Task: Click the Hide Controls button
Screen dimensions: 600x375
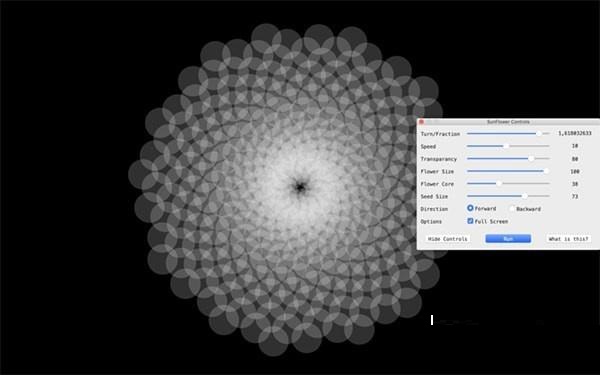Action: [x=448, y=239]
